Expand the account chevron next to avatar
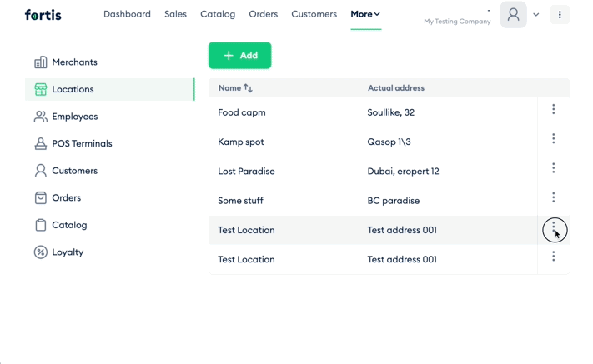593x364 pixels. tap(536, 15)
